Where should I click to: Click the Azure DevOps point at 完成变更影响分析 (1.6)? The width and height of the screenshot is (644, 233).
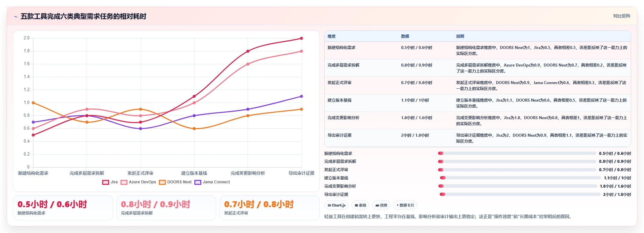(248, 64)
